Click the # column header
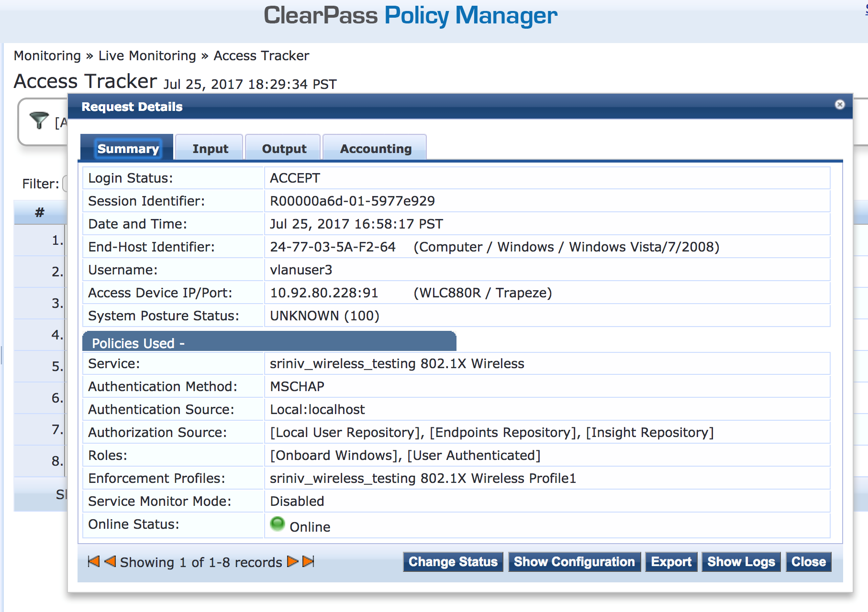Screen dimensions: 868x612 click(40, 212)
